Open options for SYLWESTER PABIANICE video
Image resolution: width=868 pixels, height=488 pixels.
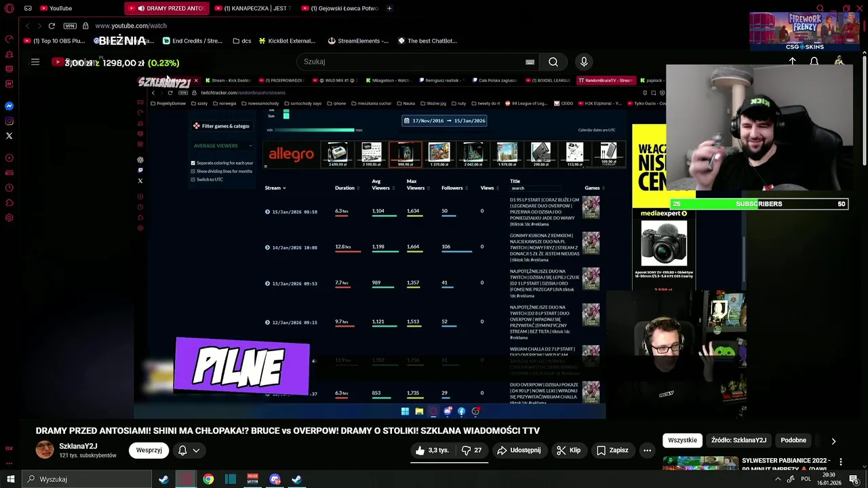(x=841, y=462)
